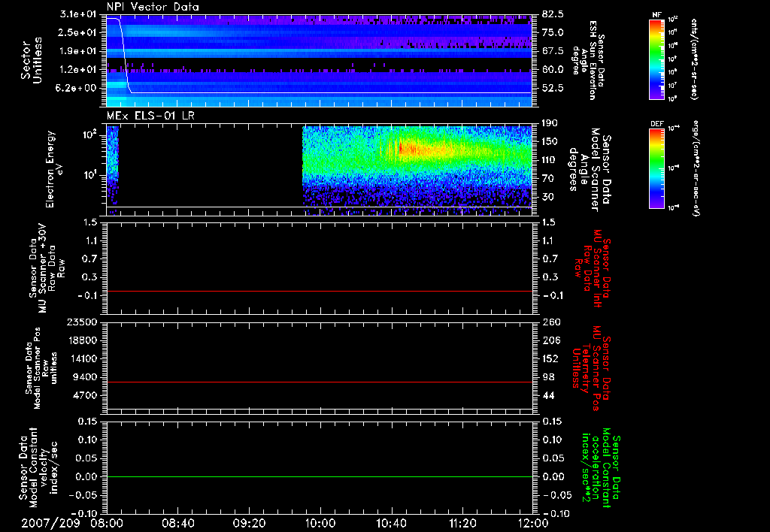770x532 pixels.
Task: Click the "82.5" elevation angle tick label
Action: point(553,14)
